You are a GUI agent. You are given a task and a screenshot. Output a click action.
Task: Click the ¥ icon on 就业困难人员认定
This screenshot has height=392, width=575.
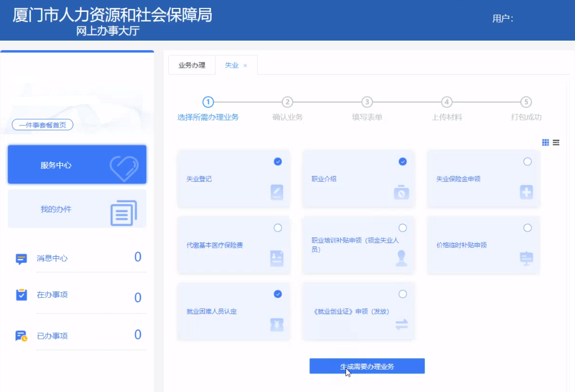click(x=276, y=325)
